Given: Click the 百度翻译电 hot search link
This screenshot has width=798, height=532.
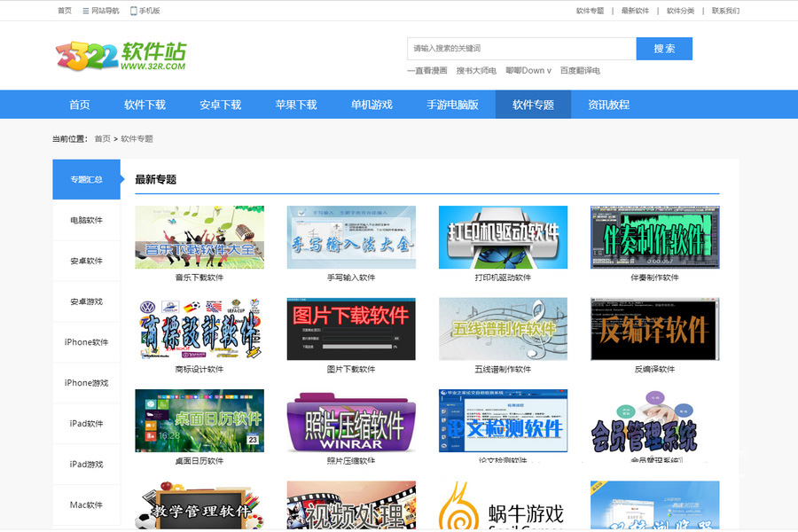Looking at the screenshot, I should [579, 71].
